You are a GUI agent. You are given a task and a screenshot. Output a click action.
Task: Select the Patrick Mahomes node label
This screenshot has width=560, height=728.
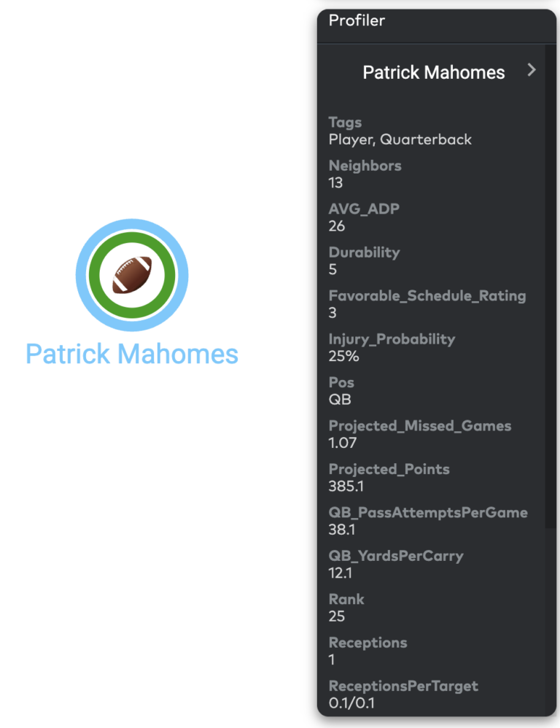[x=132, y=354]
